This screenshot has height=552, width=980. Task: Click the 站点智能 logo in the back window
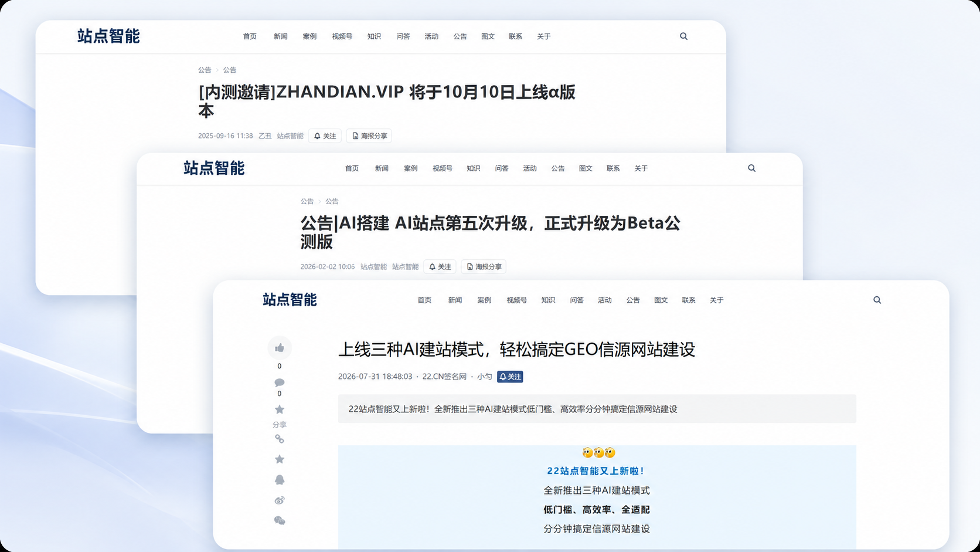click(108, 36)
